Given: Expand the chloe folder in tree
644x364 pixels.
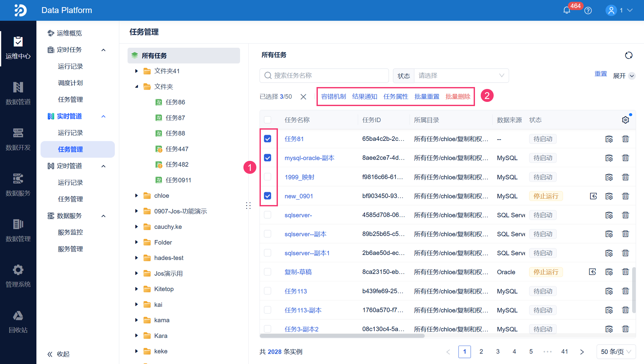Looking at the screenshot, I should (x=137, y=196).
